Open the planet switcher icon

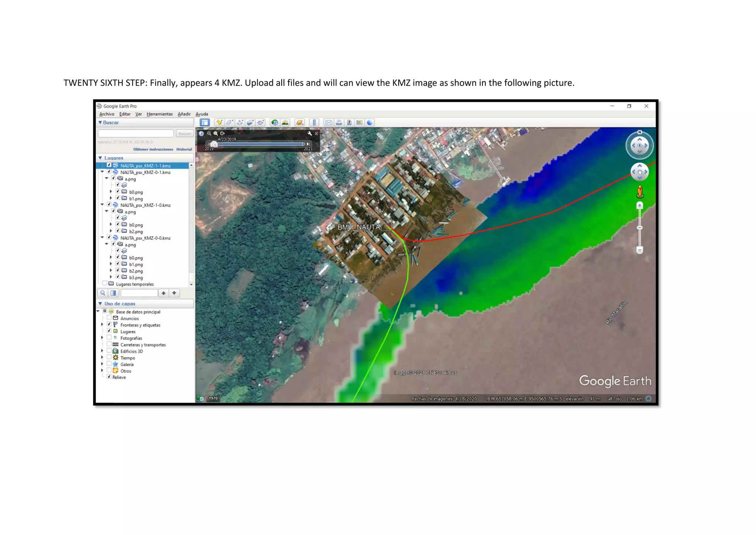[x=299, y=123]
